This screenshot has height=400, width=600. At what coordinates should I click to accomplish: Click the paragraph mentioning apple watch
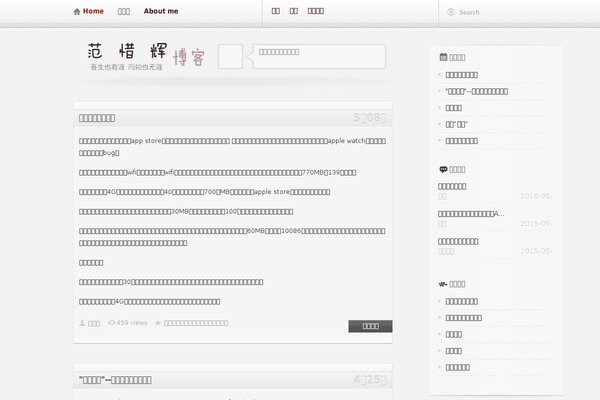(232, 147)
